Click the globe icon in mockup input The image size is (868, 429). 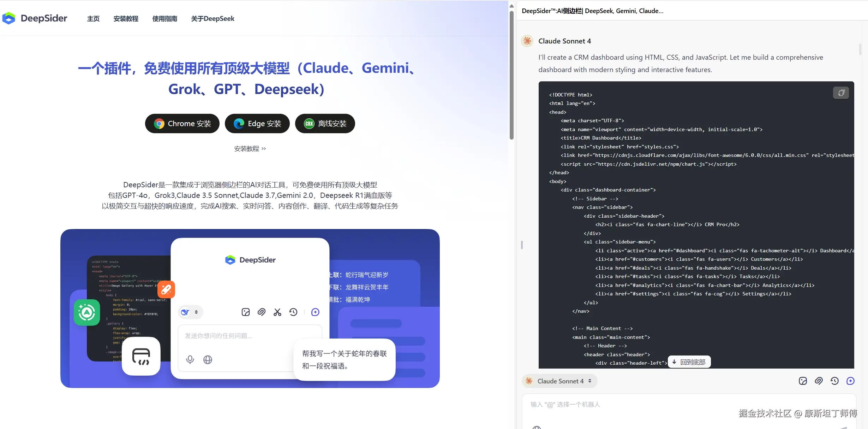pos(208,360)
